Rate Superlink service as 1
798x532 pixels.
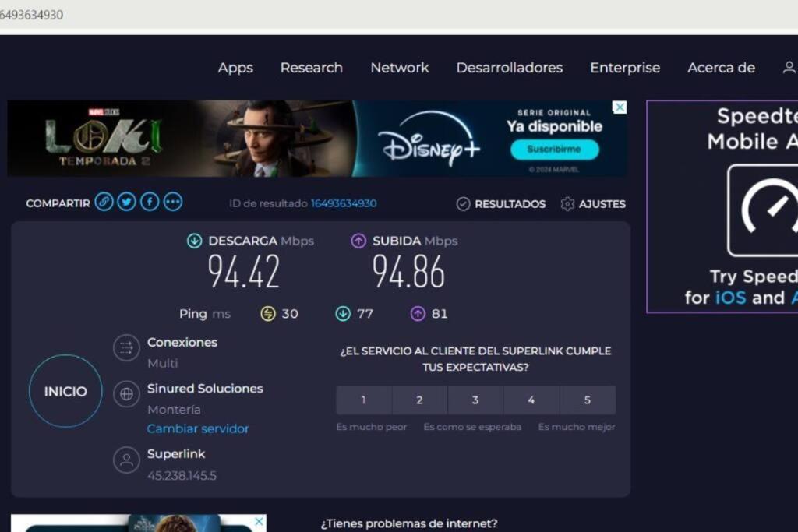(363, 400)
